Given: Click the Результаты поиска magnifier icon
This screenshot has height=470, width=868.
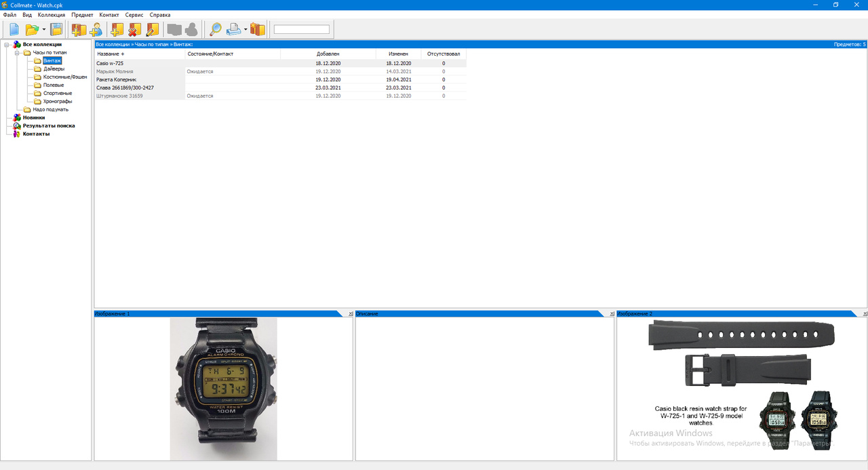Looking at the screenshot, I should point(17,126).
